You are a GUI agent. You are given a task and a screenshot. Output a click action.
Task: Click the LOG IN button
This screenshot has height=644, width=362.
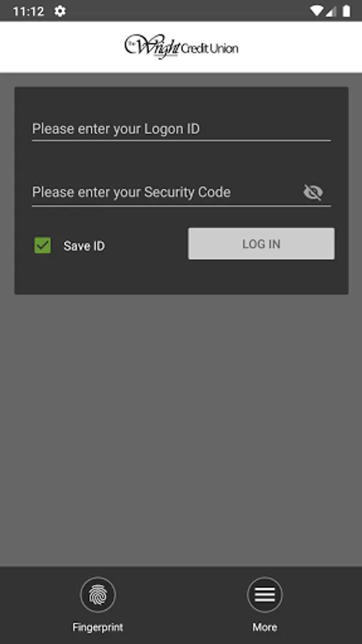click(261, 243)
